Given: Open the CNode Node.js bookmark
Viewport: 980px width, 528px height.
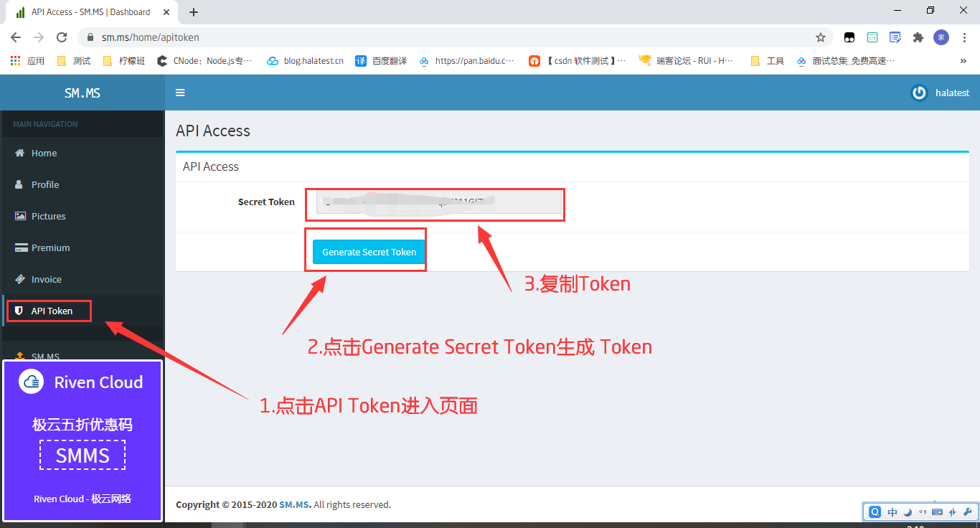Looking at the screenshot, I should [x=205, y=61].
